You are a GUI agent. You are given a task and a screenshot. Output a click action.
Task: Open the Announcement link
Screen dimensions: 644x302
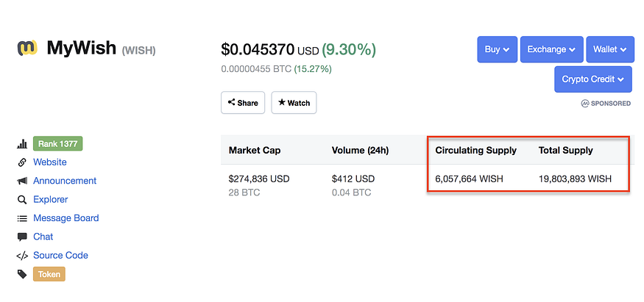click(x=65, y=181)
